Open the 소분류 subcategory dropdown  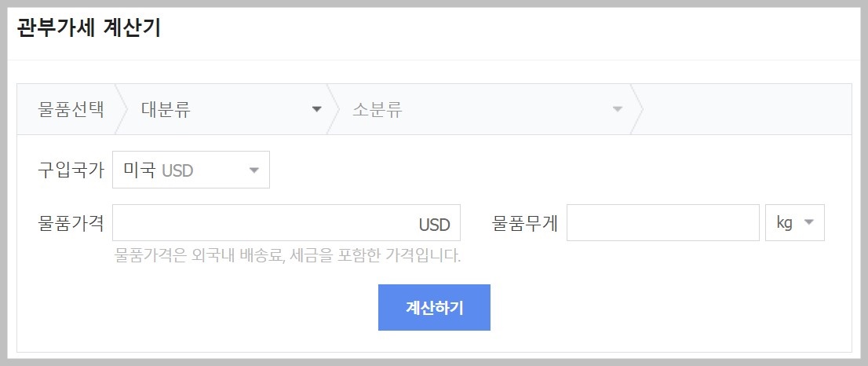coord(479,109)
